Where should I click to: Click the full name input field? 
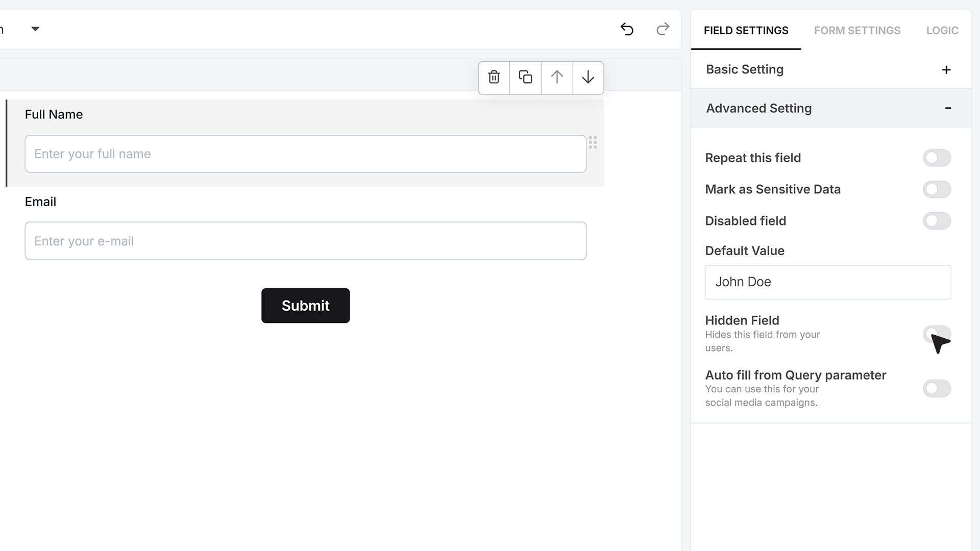pos(305,154)
